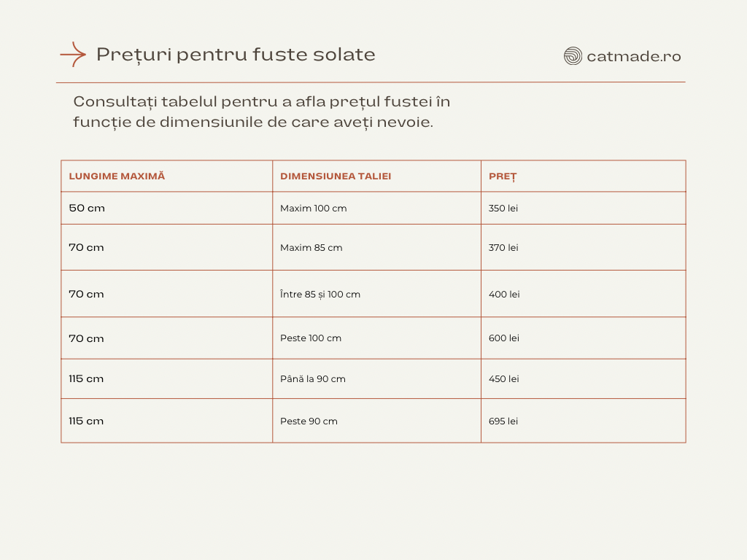The image size is (747, 560).
Task: Click the "Maxim 85 cm" waist cell
Action: 311,248
